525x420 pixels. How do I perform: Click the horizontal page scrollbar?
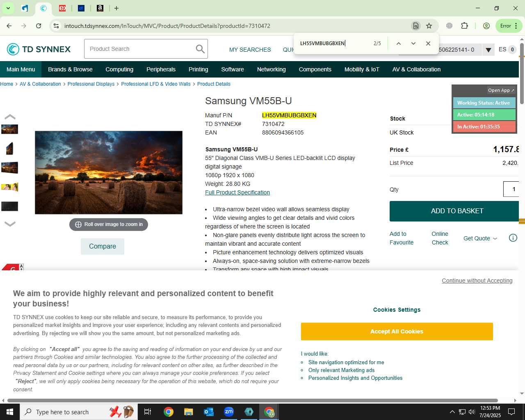tap(253, 400)
